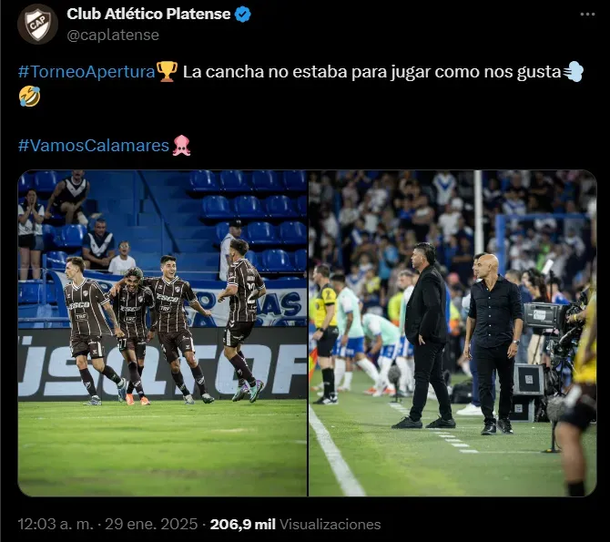This screenshot has height=542, width=610.
Task: Click the Visualizaciones label
Action: 330,524
